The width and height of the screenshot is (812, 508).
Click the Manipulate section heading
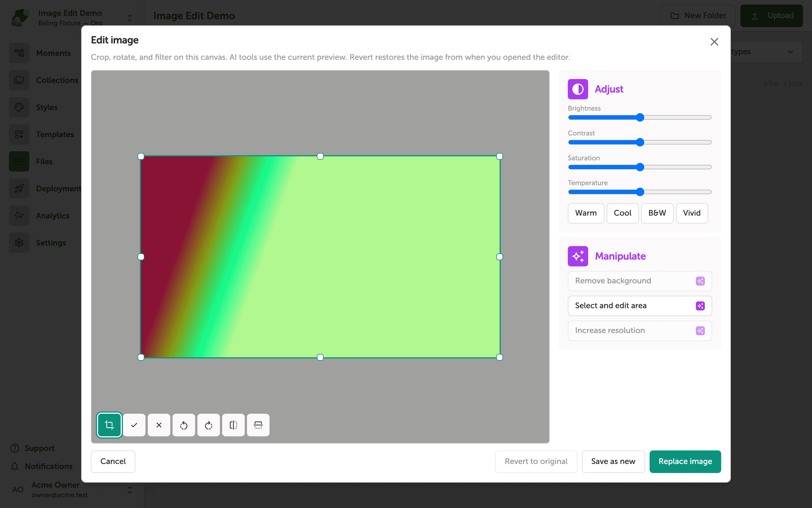tap(620, 256)
